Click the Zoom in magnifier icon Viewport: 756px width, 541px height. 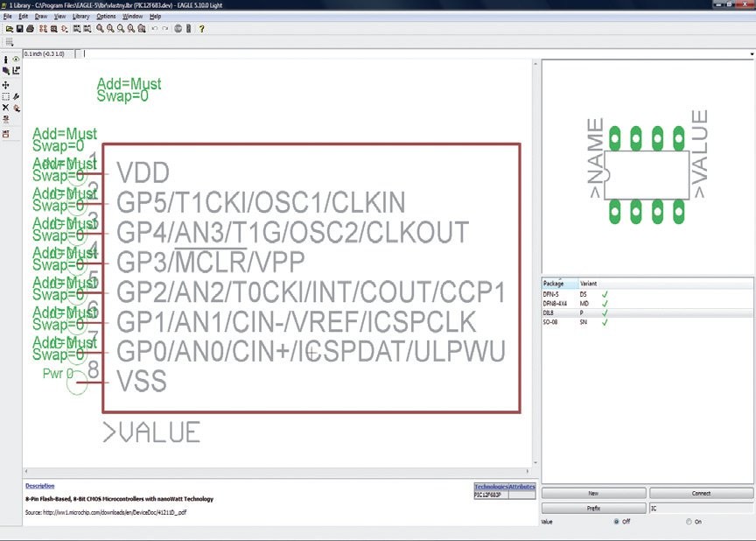pyautogui.click(x=110, y=29)
